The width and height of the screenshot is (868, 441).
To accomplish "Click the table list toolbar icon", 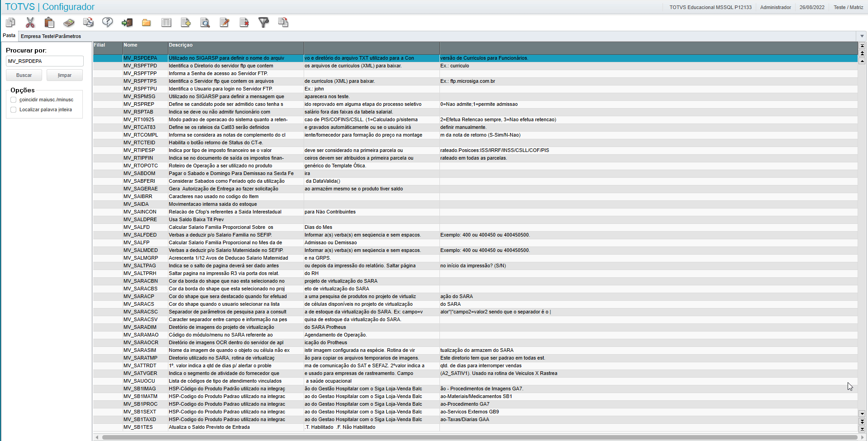I will pyautogui.click(x=166, y=22).
